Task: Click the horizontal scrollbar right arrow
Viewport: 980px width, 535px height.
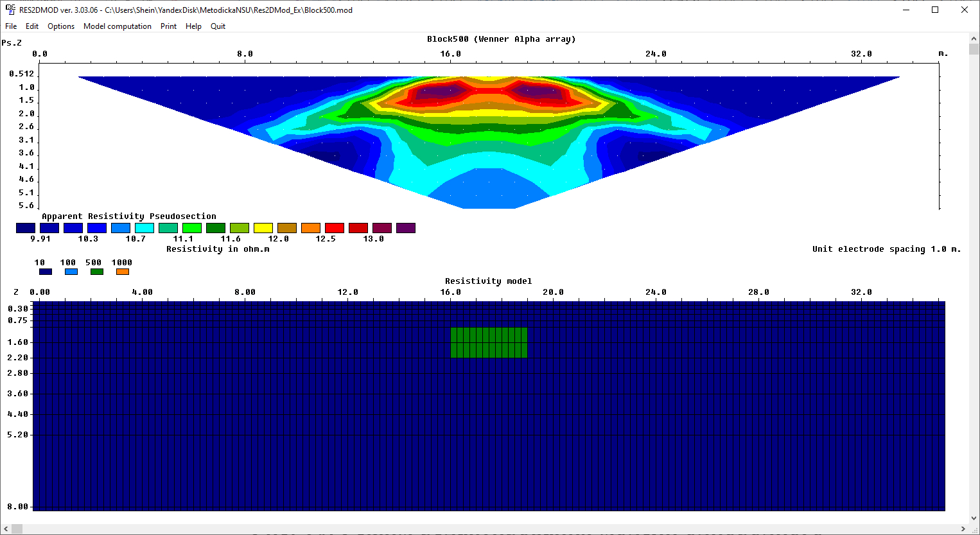Action: coord(963,529)
